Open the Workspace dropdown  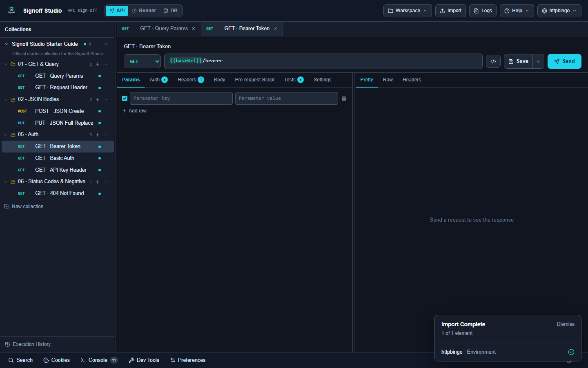[x=408, y=11]
